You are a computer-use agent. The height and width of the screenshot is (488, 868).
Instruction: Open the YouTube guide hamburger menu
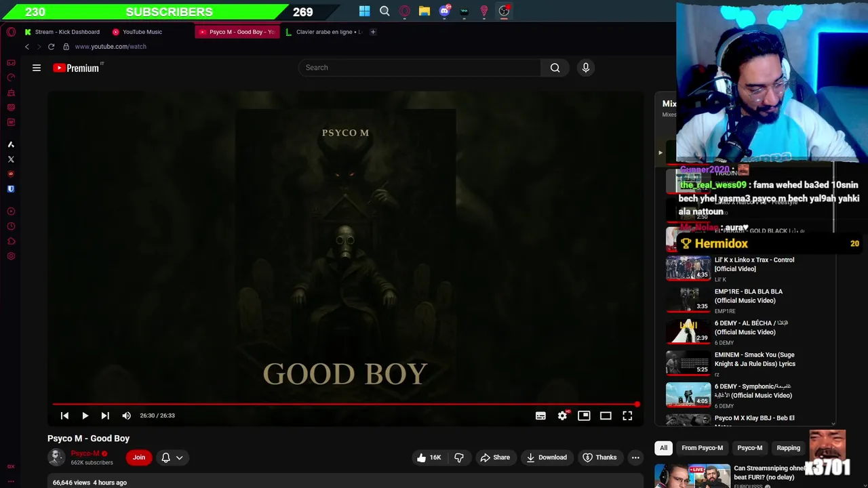pos(37,68)
